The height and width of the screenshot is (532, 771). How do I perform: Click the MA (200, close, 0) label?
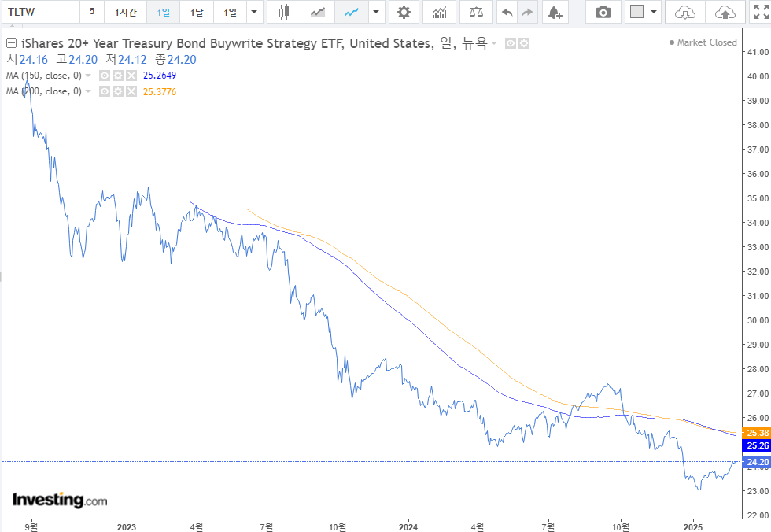click(44, 91)
